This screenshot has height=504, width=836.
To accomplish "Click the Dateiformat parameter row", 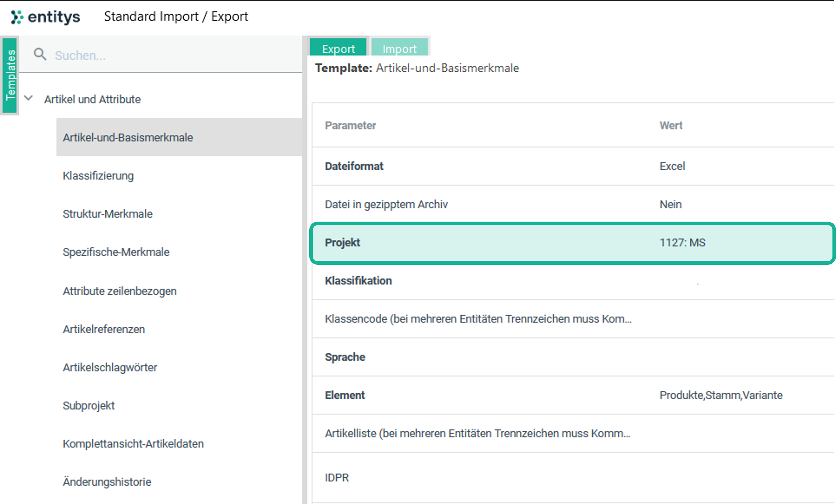I will point(573,166).
